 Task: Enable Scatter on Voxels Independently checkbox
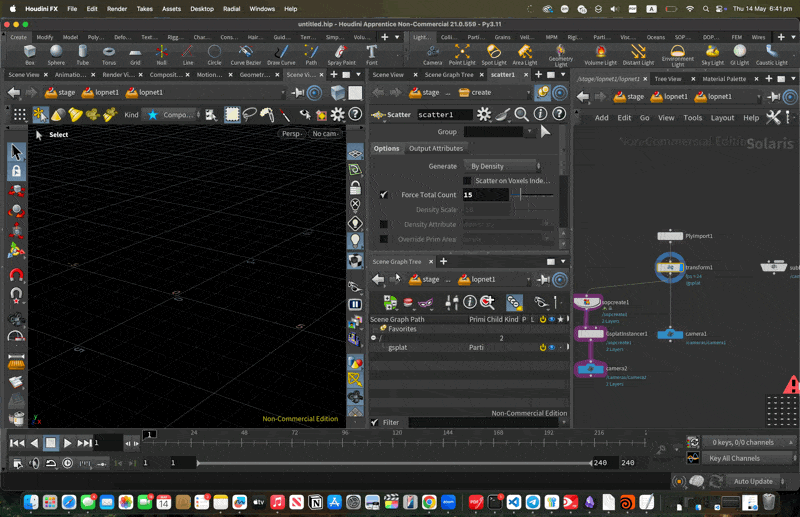467,181
